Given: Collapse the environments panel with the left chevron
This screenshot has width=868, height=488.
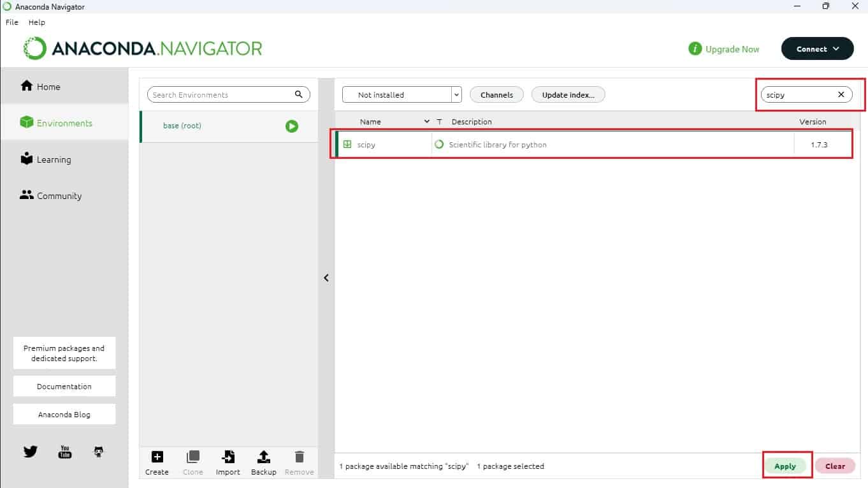Looking at the screenshot, I should click(326, 278).
